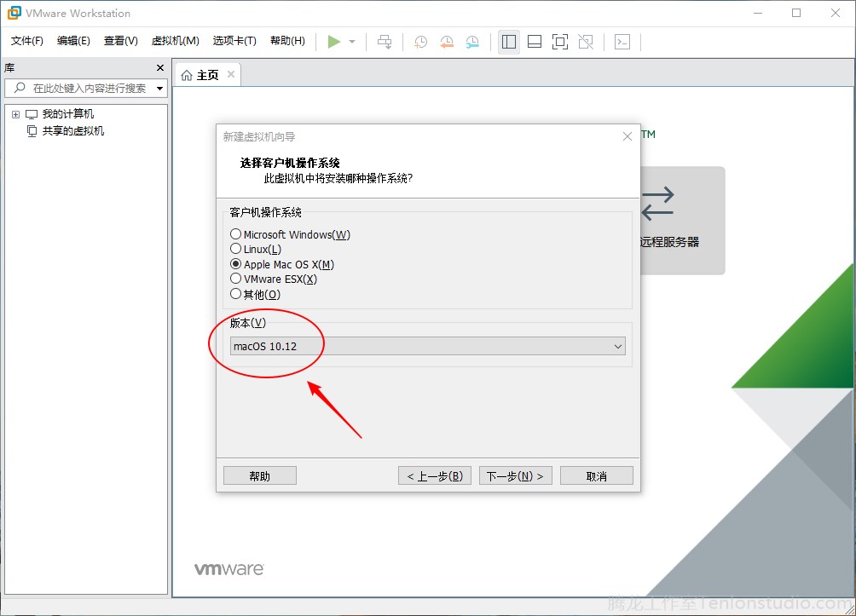
Task: Click the unity mode toolbar icon
Action: point(586,42)
